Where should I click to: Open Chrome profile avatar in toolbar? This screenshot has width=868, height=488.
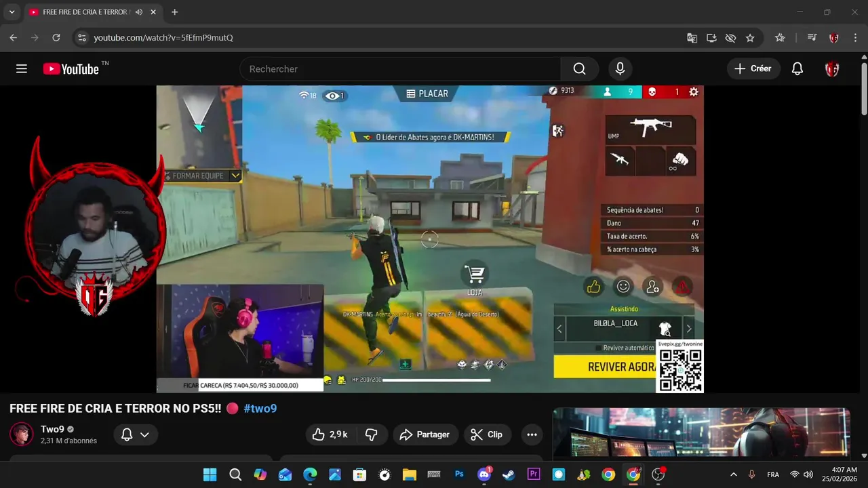tap(834, 38)
